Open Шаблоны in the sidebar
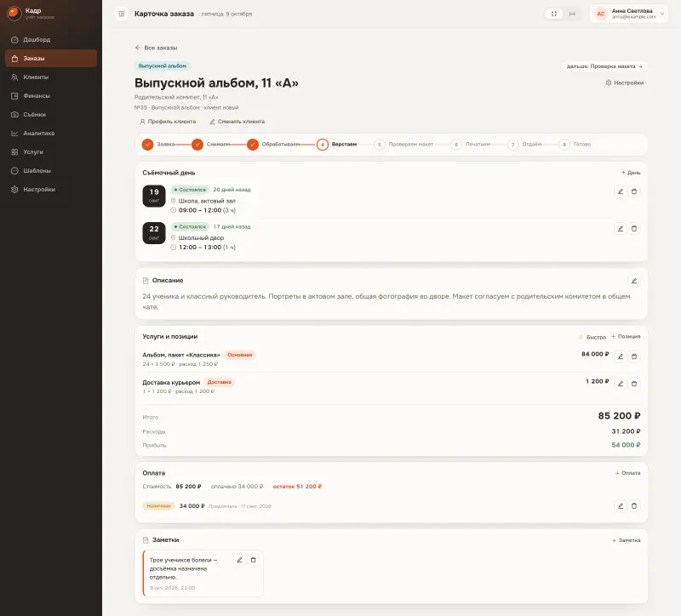This screenshot has height=616, width=681. click(51, 171)
